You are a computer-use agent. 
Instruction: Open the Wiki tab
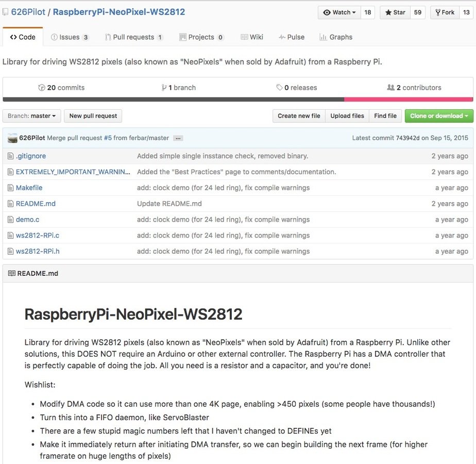tap(252, 37)
